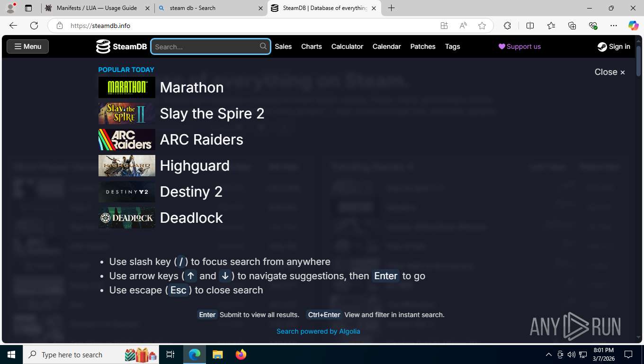Open Destiny 2 suggestion

click(x=191, y=191)
